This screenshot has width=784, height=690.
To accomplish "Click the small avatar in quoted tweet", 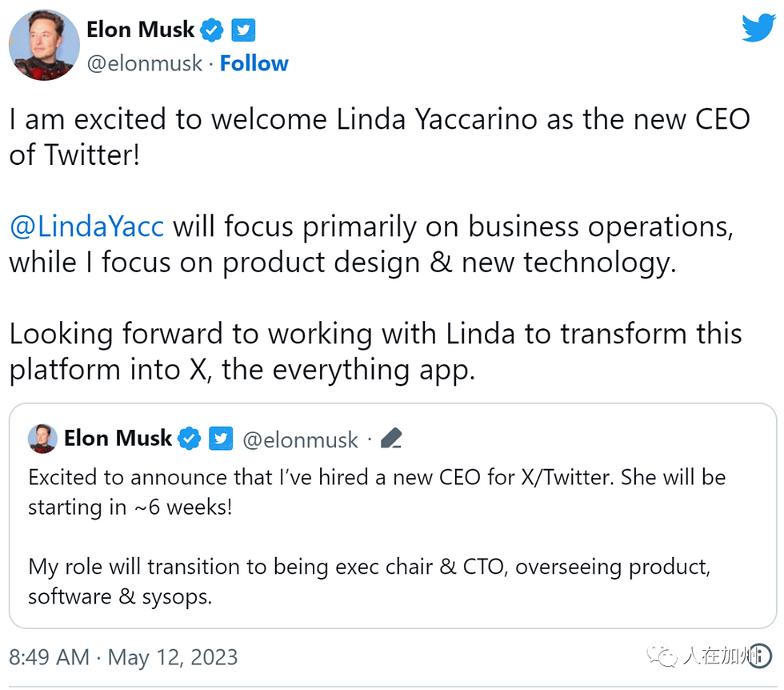I will click(42, 439).
